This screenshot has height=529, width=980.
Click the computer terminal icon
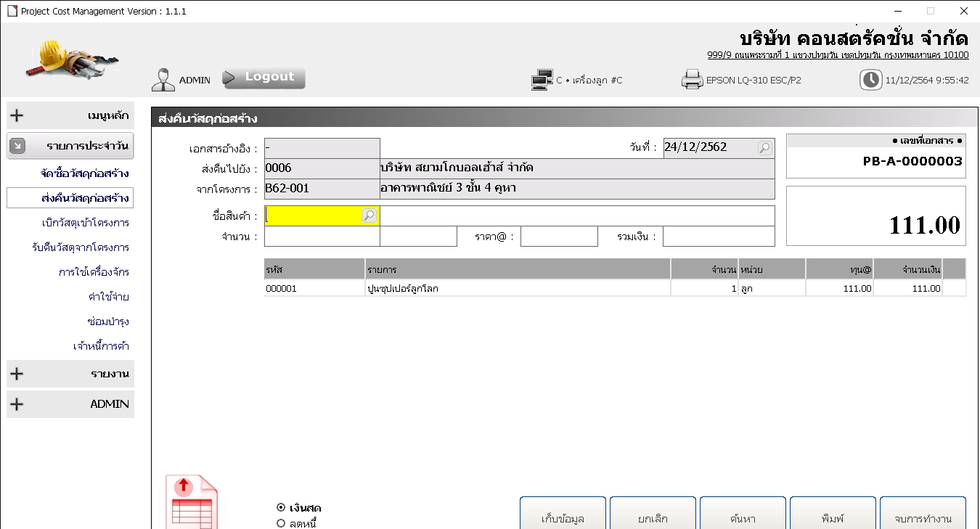pyautogui.click(x=542, y=80)
